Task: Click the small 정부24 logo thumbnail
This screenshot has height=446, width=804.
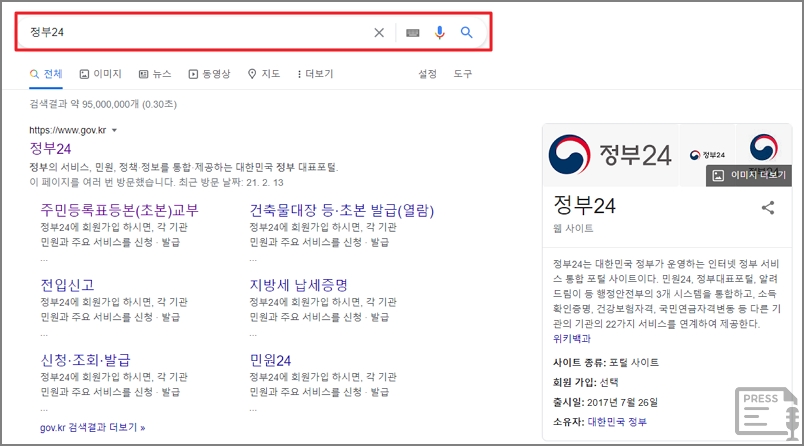Action: coord(707,155)
